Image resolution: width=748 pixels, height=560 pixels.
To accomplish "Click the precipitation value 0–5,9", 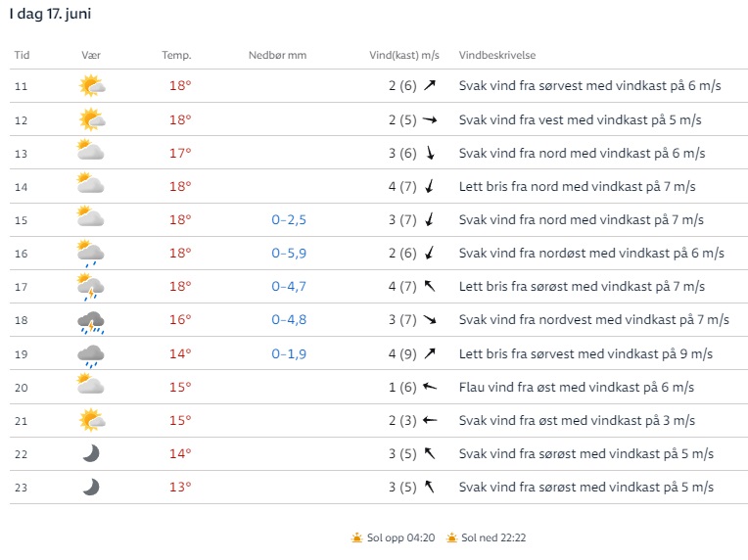I will click(289, 254).
